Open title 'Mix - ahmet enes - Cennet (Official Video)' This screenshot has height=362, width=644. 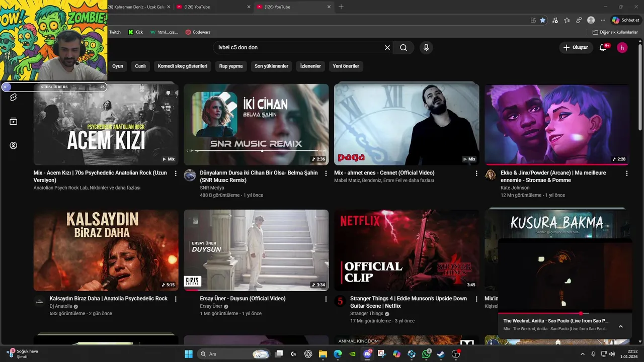[x=384, y=173]
